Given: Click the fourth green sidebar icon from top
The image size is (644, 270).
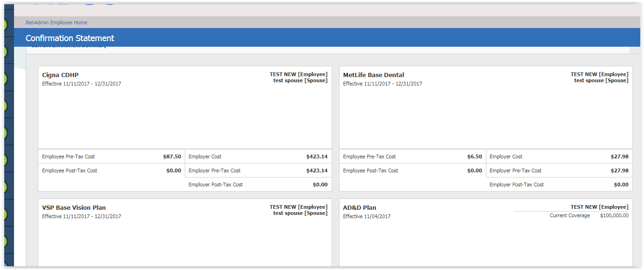Looking at the screenshot, I should tap(4, 106).
